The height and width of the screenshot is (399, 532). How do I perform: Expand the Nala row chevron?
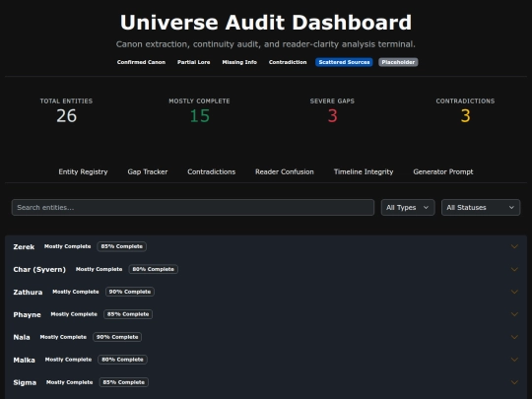(514, 337)
